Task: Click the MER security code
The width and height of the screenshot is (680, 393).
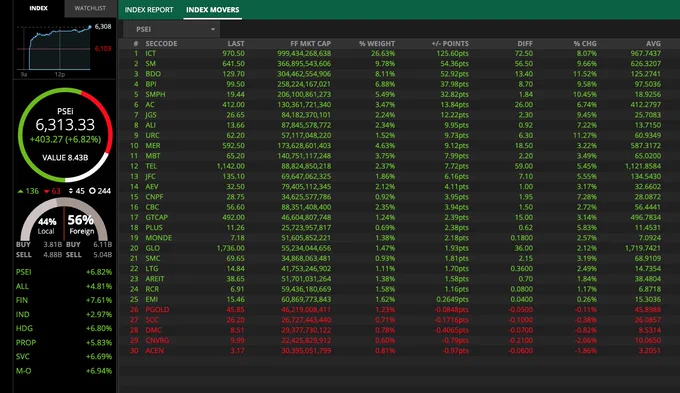Action: pos(153,146)
